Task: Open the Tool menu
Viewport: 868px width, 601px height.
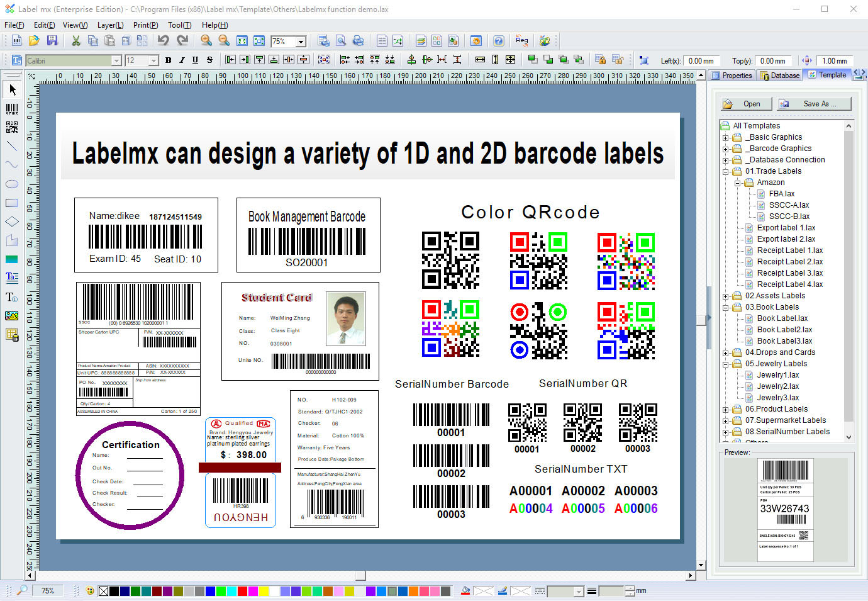Action: pyautogui.click(x=179, y=25)
